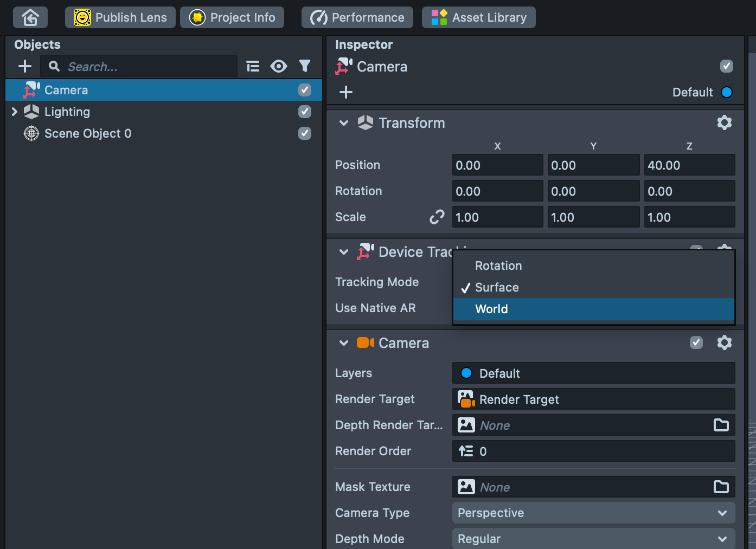Disable Scene Object 0 checkbox
Screen dimensions: 756x549
pos(305,133)
